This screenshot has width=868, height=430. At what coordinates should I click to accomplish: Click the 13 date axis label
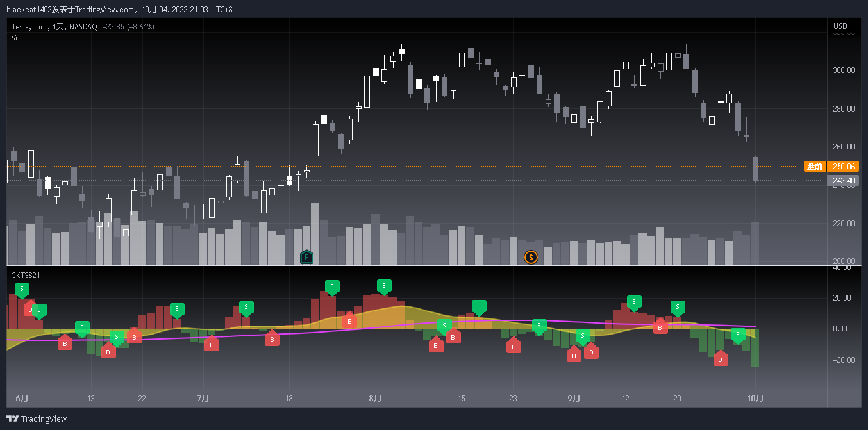pyautogui.click(x=91, y=399)
